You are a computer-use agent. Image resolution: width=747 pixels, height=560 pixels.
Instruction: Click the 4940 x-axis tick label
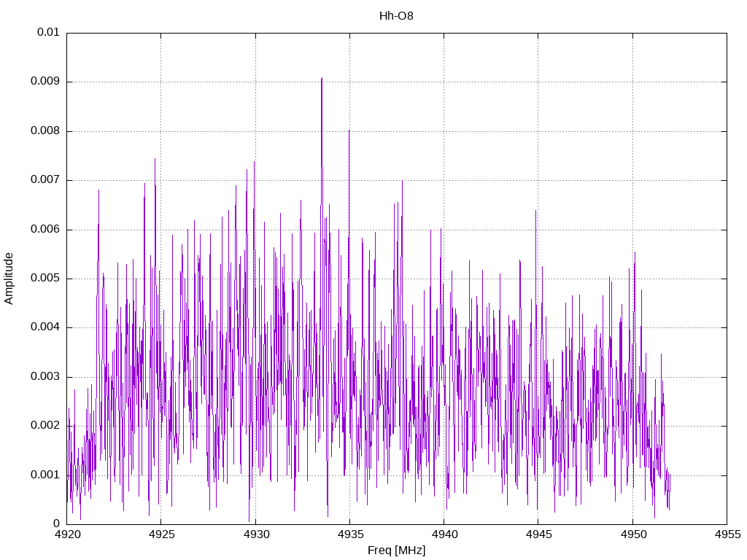pos(444,534)
